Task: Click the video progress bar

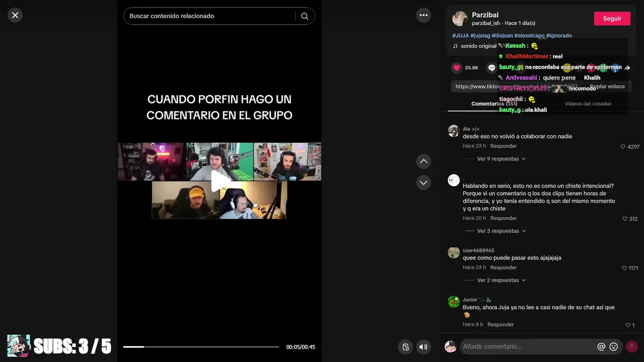Action: (x=201, y=347)
